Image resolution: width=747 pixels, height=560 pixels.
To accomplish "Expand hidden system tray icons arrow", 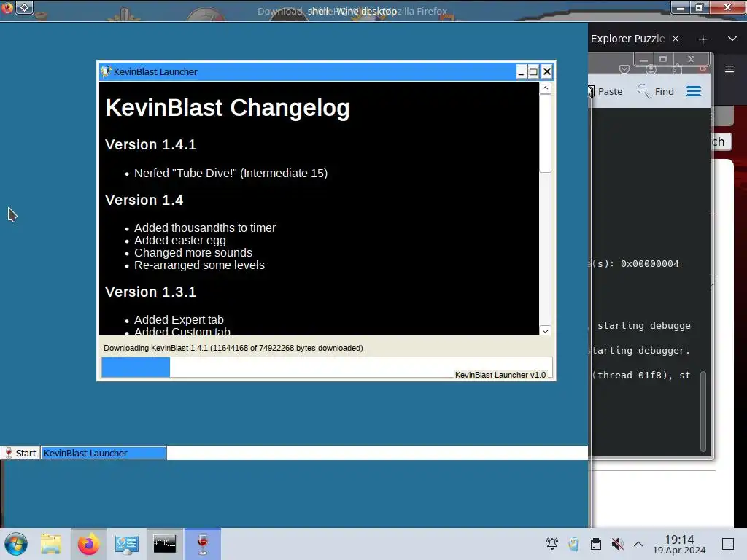I will tap(638, 544).
